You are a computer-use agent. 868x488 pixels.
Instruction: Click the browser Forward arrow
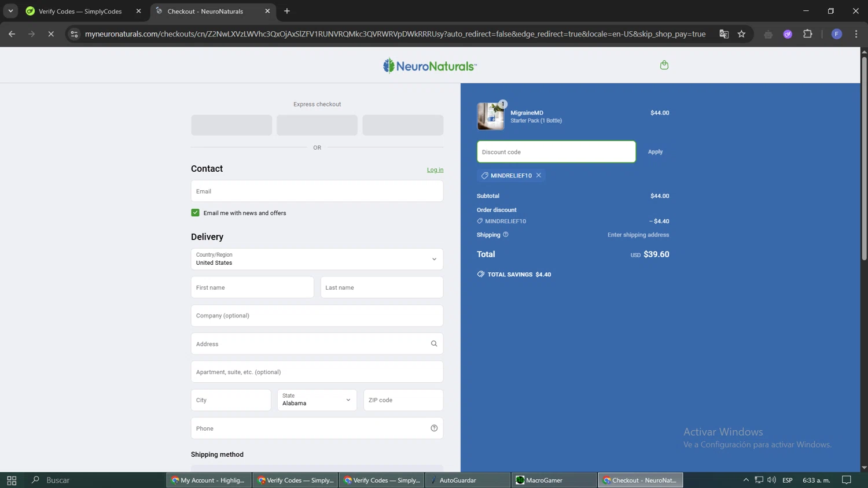31,34
